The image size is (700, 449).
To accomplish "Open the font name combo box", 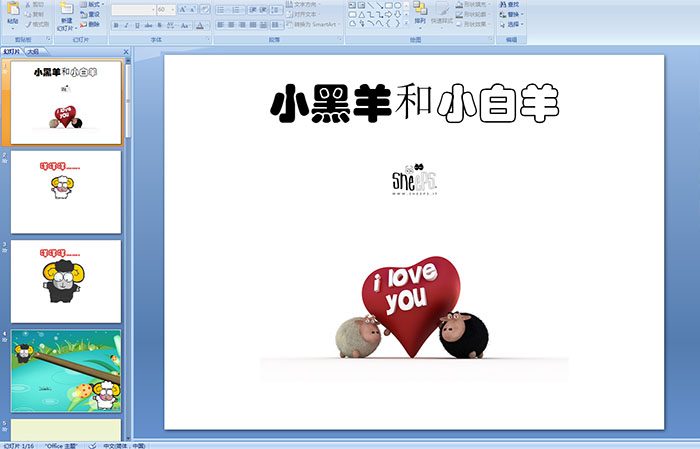I will [x=133, y=10].
